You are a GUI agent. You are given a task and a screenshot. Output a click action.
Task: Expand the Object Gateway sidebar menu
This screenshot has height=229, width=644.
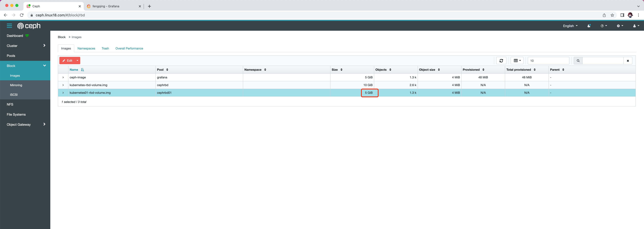(x=25, y=124)
